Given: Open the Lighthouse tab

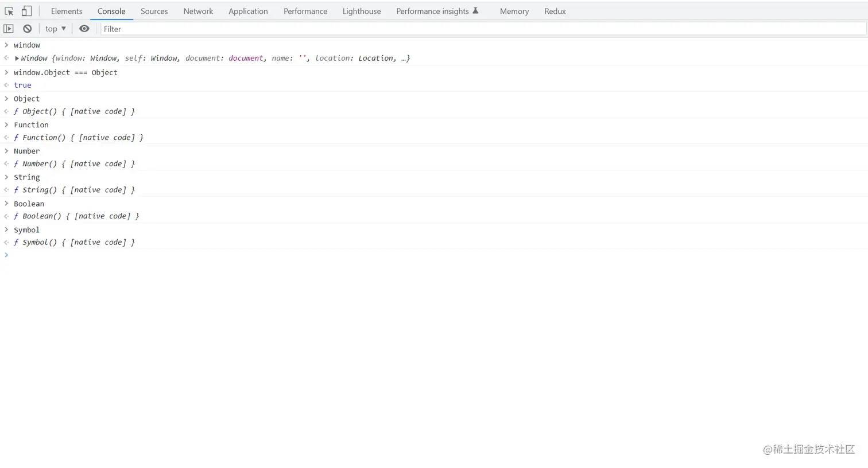Looking at the screenshot, I should [x=362, y=11].
